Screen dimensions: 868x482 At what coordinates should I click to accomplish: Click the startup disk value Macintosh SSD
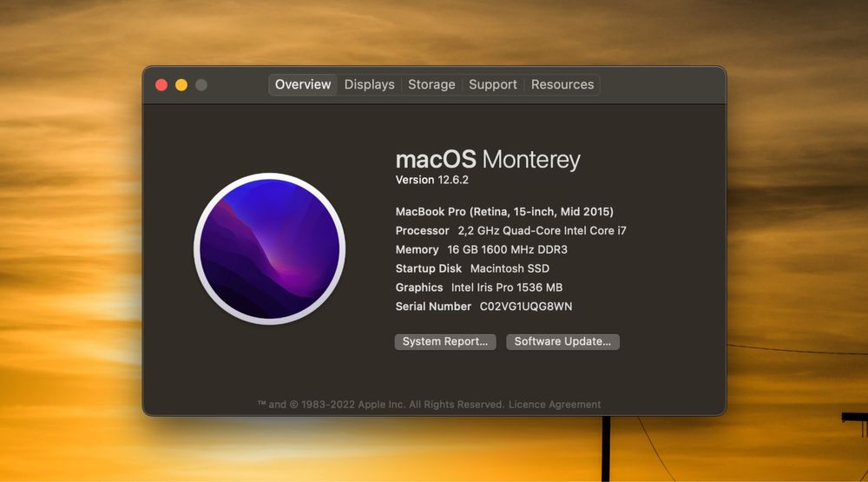pos(510,268)
